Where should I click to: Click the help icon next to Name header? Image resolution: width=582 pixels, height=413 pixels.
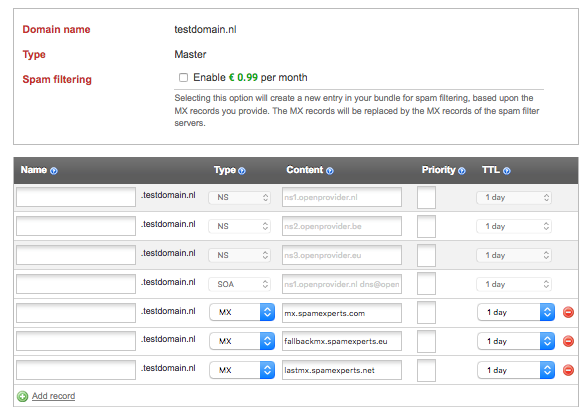(x=54, y=171)
